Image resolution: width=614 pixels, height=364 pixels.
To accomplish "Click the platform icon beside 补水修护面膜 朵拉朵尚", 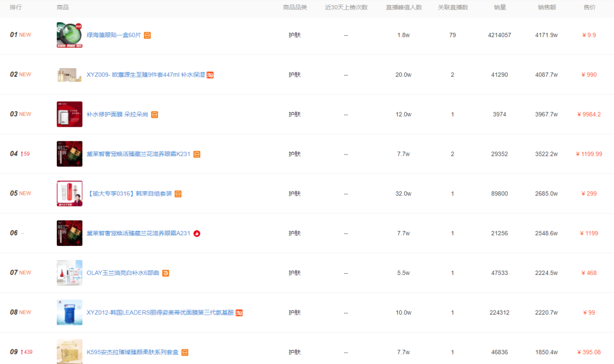I will click(x=155, y=115).
